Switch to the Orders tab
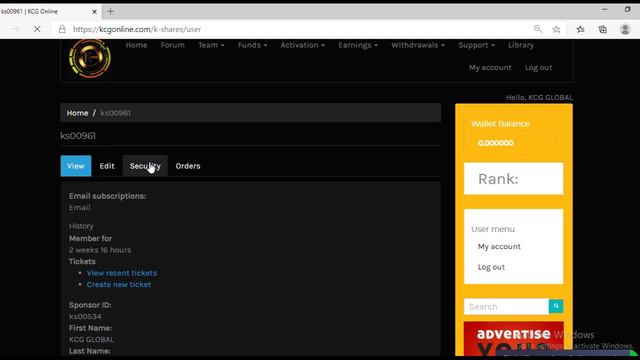640x360 pixels. (x=188, y=166)
